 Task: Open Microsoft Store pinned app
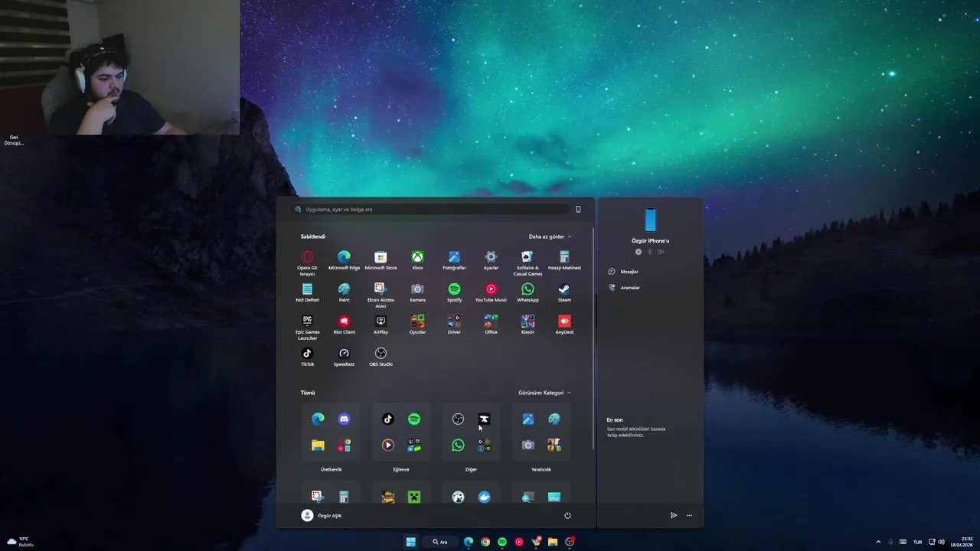tap(381, 260)
